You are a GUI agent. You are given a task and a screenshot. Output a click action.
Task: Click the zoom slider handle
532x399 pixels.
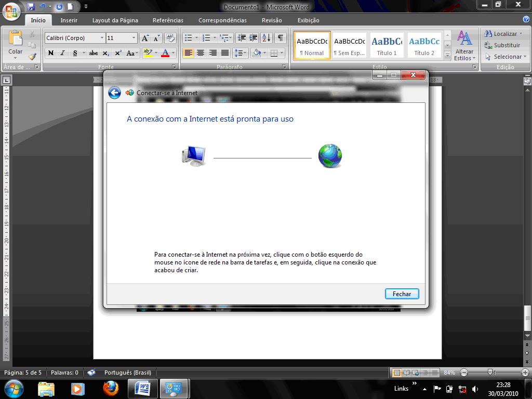pyautogui.click(x=490, y=372)
